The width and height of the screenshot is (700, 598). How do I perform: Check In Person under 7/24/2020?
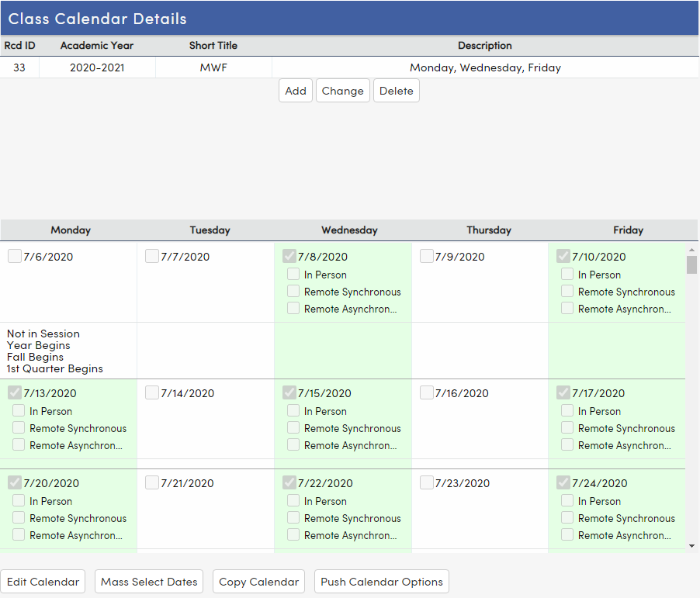click(x=567, y=500)
